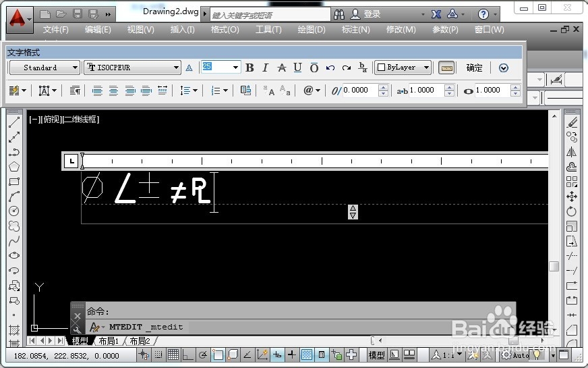Select the Erase modify tool
This screenshot has height=368, width=588.
(x=572, y=122)
